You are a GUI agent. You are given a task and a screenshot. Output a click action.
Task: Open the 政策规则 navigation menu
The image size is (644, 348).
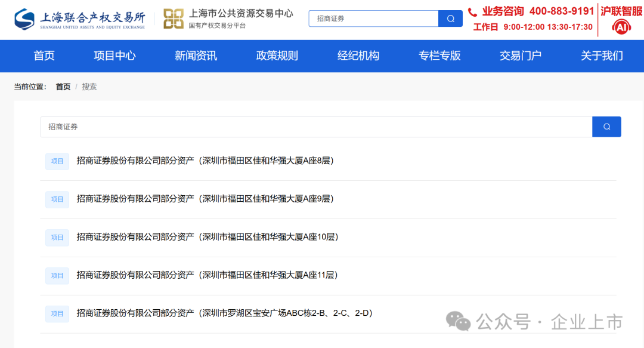(277, 56)
